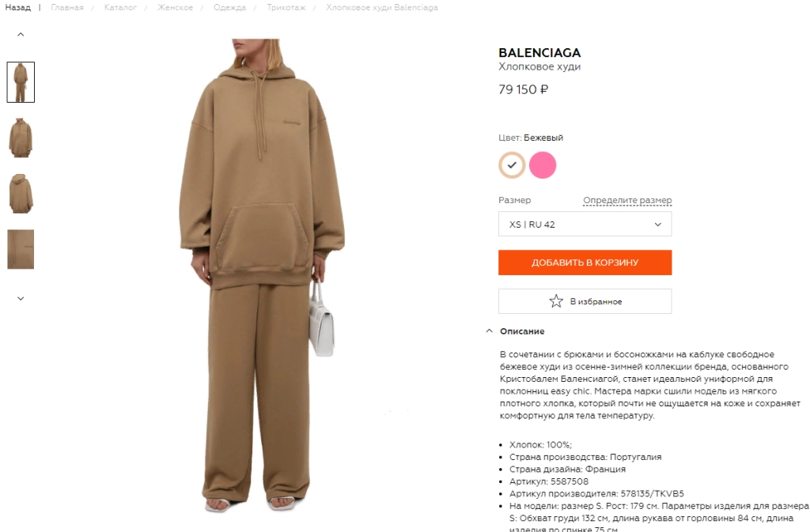Viewport: 810px width, 532px height.
Task: Select first full-outfit thumbnail
Action: pos(21,82)
